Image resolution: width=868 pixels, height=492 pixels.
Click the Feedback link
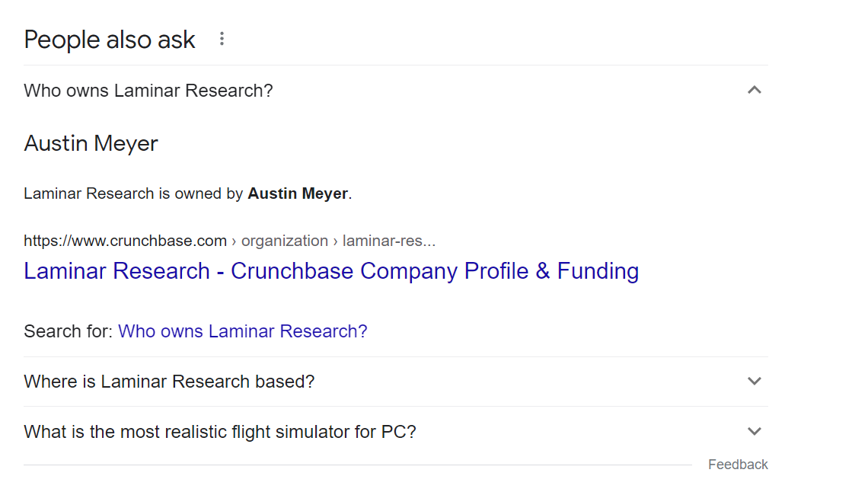pyautogui.click(x=738, y=465)
